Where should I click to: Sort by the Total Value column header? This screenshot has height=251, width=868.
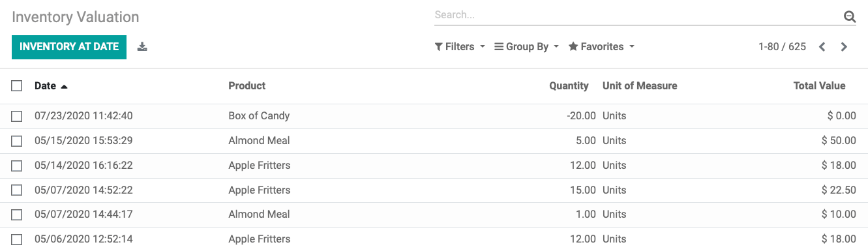819,85
